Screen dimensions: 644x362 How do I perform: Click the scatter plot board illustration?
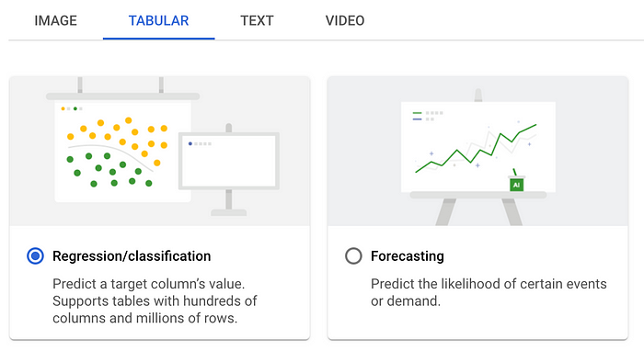point(122,152)
